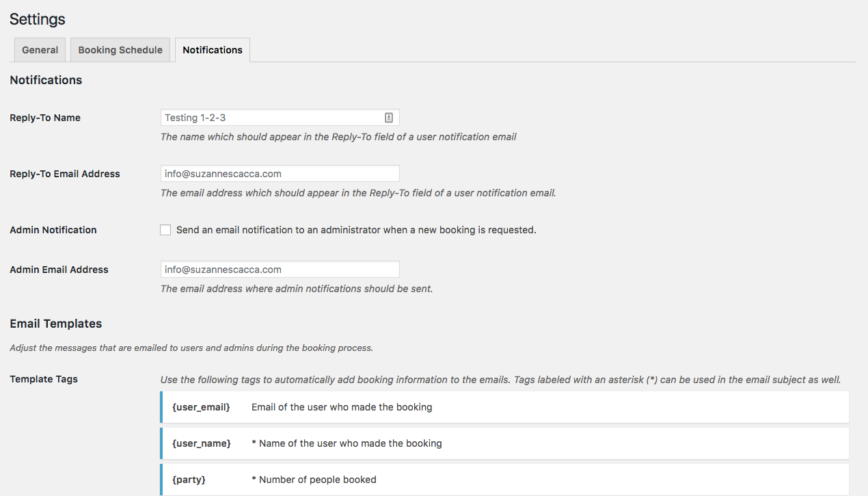868x496 pixels.
Task: Select the Notifications tab
Action: (x=212, y=49)
